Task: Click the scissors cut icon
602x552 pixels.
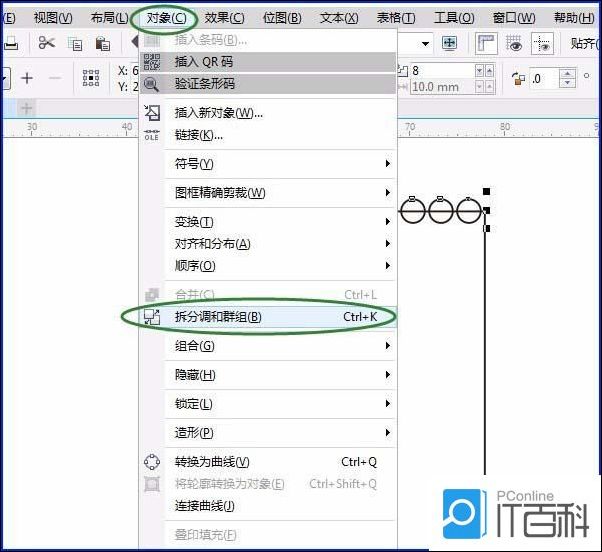Action: [46, 43]
